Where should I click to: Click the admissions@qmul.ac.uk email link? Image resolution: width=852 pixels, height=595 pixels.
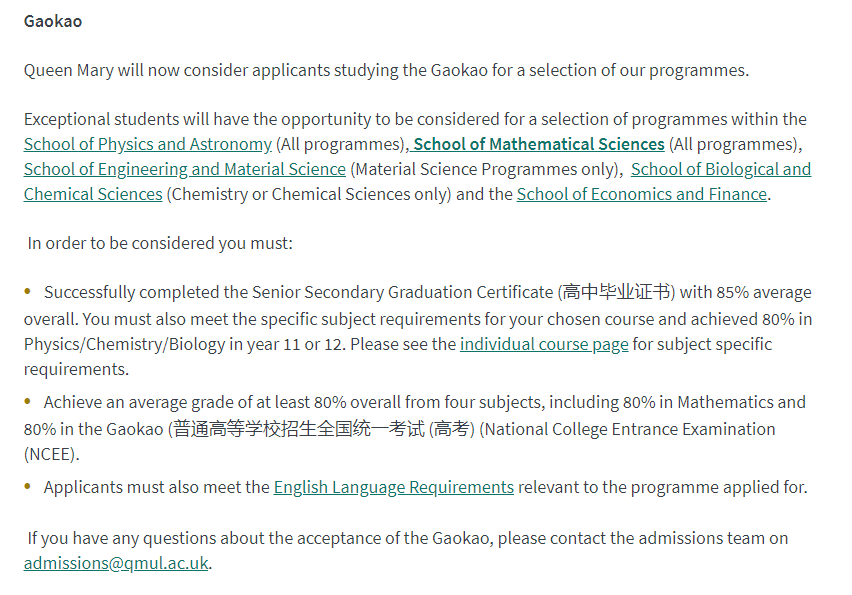(x=116, y=562)
